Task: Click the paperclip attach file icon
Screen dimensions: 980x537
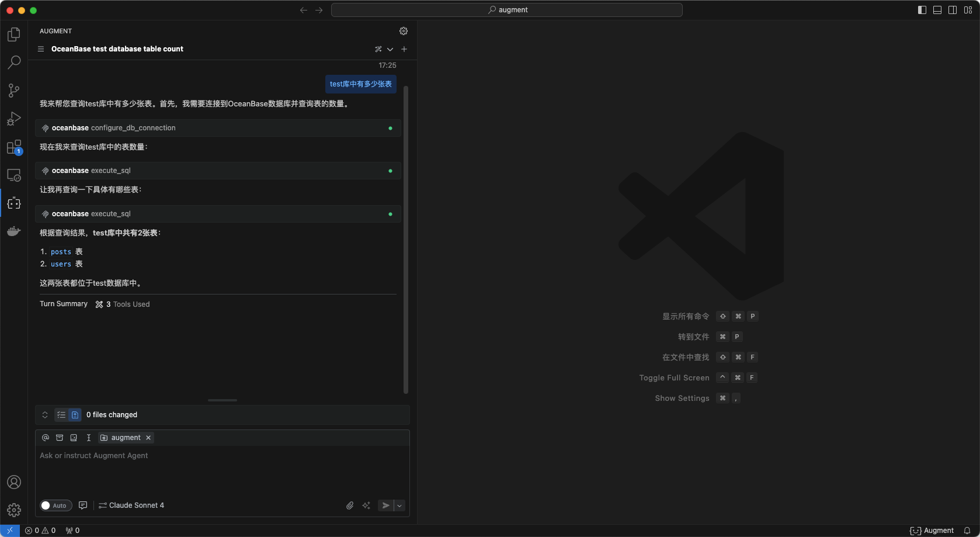Action: pyautogui.click(x=350, y=505)
